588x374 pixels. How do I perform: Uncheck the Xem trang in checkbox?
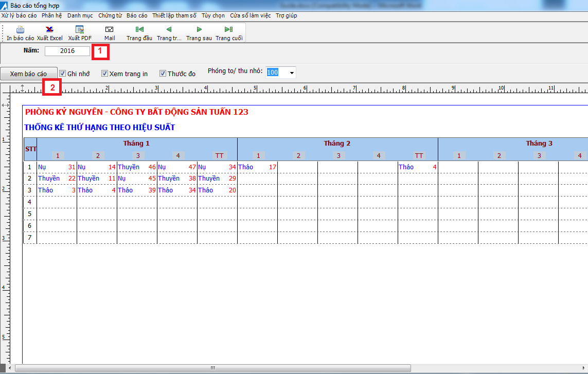104,74
